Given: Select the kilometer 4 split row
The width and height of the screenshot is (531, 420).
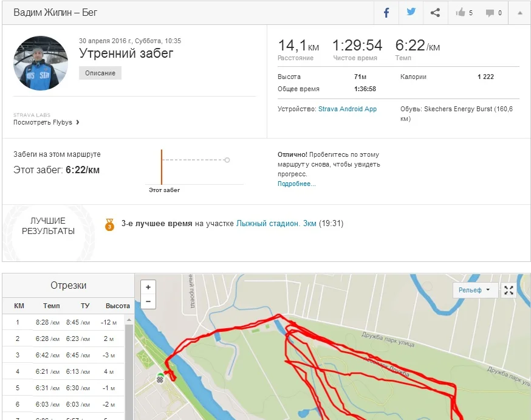Looking at the screenshot, I should [67, 372].
